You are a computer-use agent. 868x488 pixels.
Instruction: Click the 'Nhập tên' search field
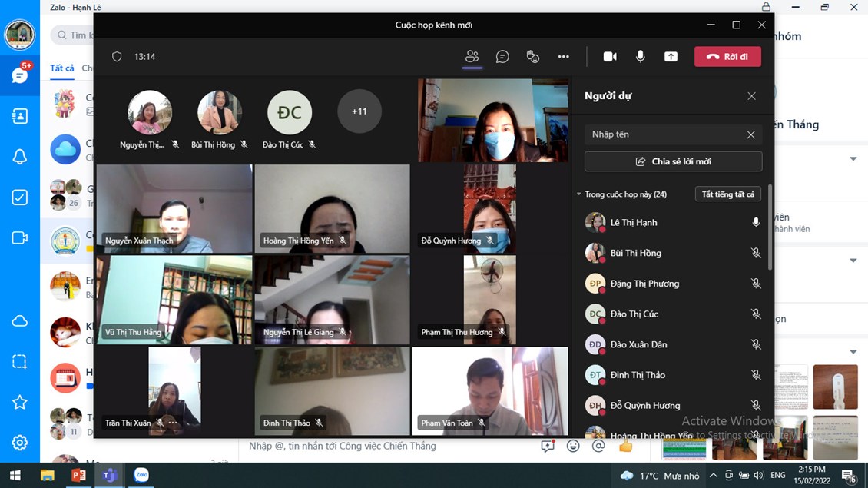coord(664,134)
